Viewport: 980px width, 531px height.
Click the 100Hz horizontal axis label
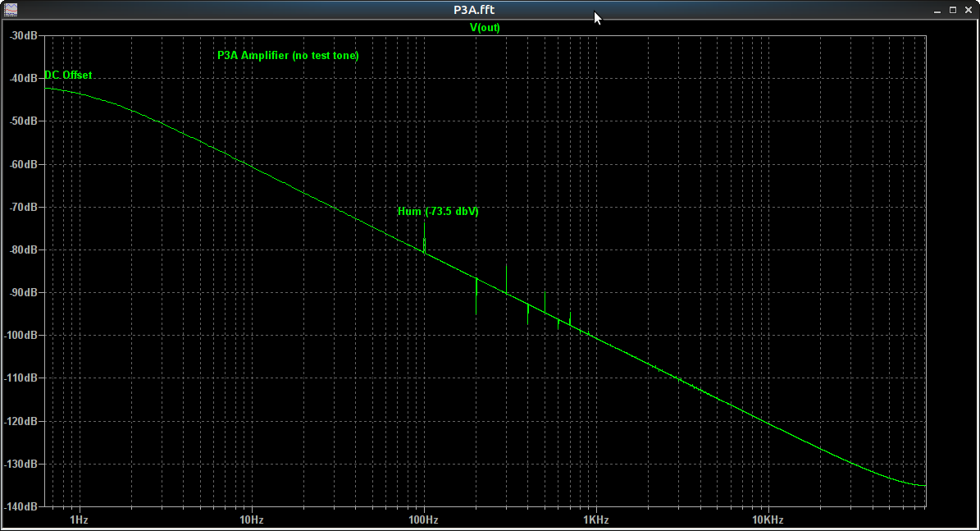423,520
